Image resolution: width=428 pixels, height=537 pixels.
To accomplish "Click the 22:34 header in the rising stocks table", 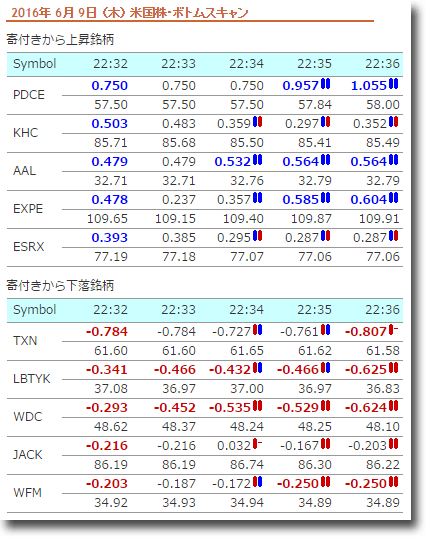I will click(247, 64).
